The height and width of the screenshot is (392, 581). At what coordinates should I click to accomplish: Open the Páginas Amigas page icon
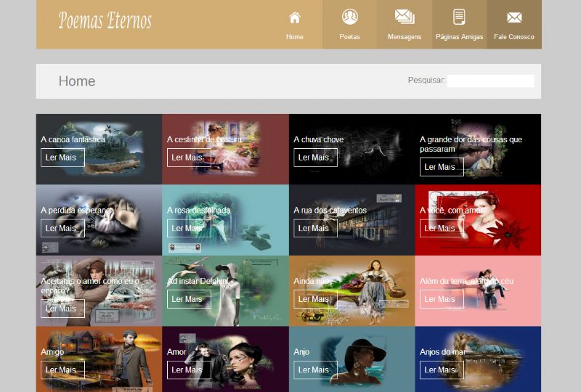coord(459,17)
